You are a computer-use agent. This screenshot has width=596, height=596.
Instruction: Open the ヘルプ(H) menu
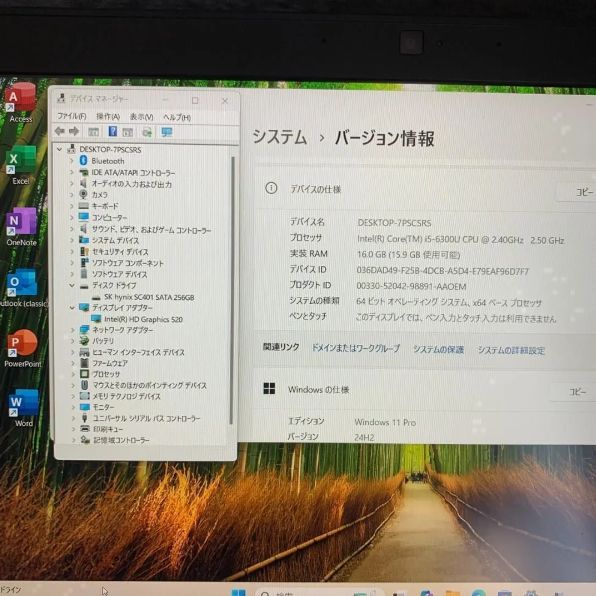point(177,117)
